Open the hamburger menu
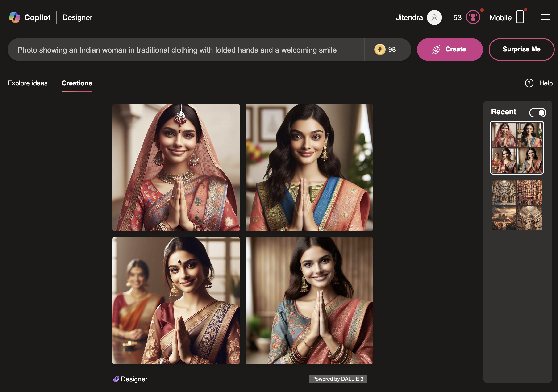The width and height of the screenshot is (558, 392). [x=545, y=17]
